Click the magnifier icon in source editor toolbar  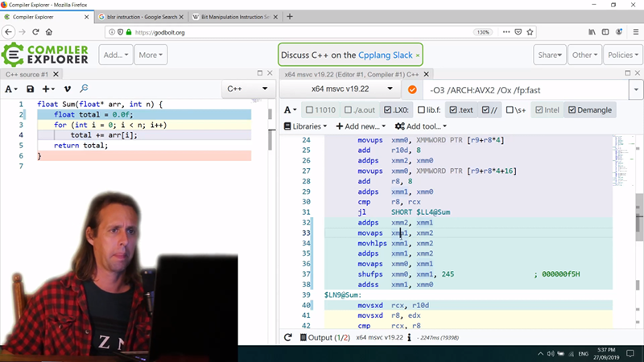pyautogui.click(x=84, y=88)
